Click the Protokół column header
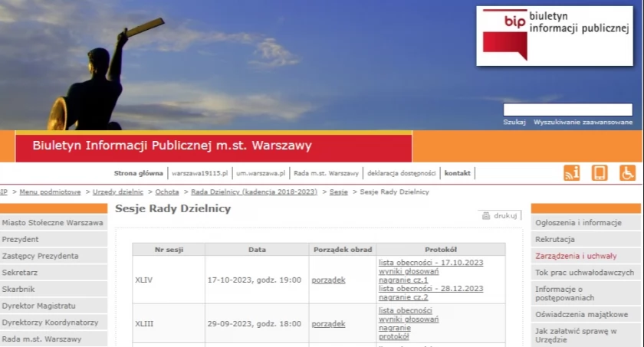Viewport: 644px width, 347px height. pos(441,250)
